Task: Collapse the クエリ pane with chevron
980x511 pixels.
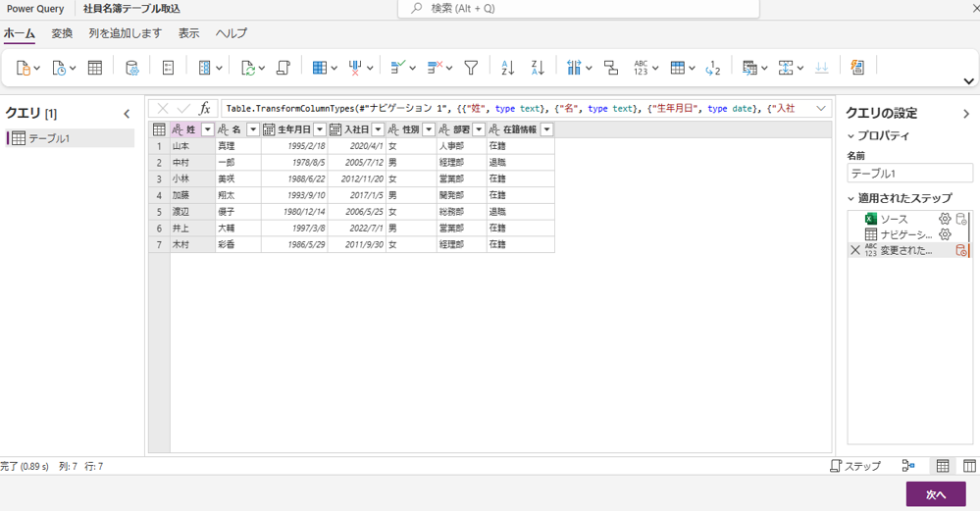Action: [x=127, y=114]
